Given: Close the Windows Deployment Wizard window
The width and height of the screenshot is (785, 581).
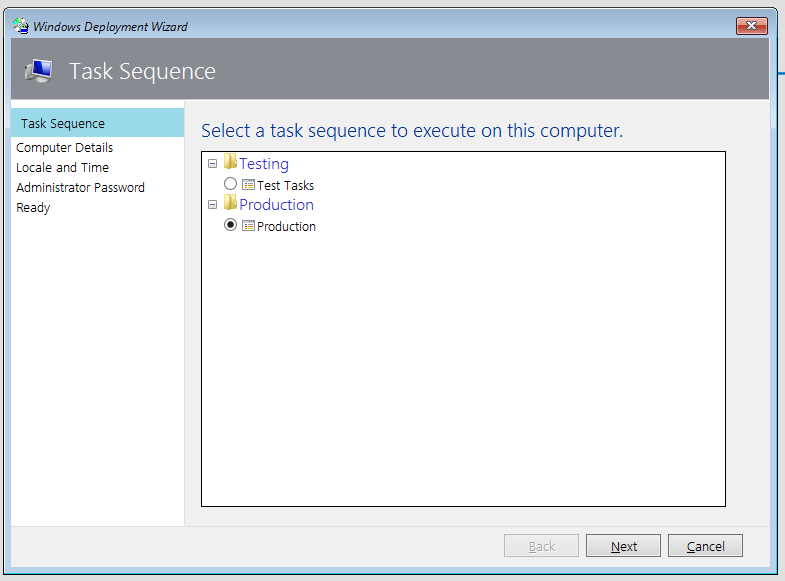Looking at the screenshot, I should pos(751,26).
